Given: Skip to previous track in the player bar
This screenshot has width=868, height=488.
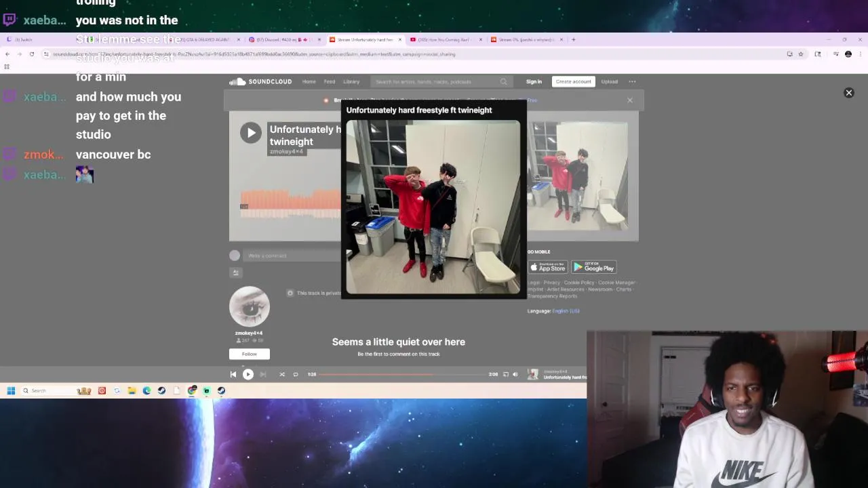Looking at the screenshot, I should click(x=233, y=374).
